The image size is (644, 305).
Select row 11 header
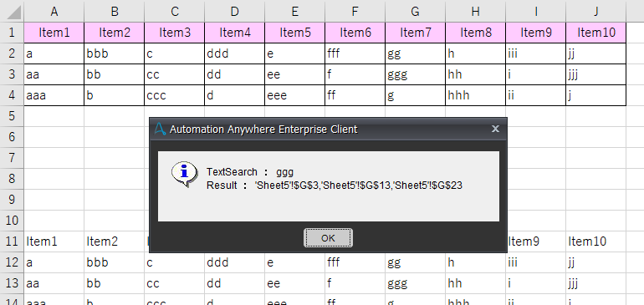point(12,241)
